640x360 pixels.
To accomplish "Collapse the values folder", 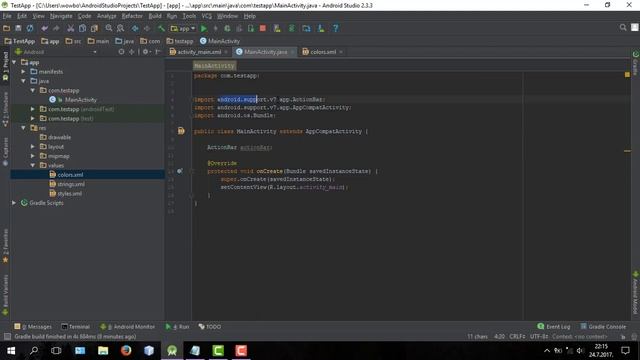I will click(x=33, y=165).
